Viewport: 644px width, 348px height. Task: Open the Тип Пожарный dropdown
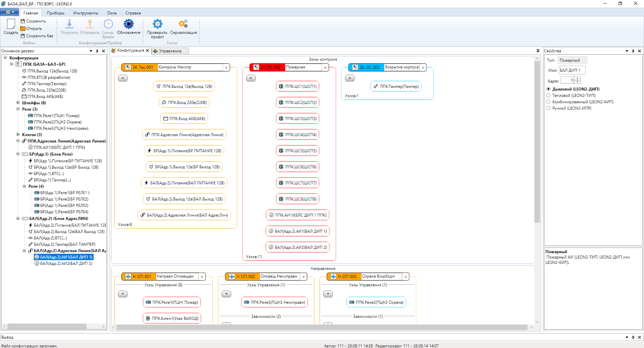(x=573, y=60)
